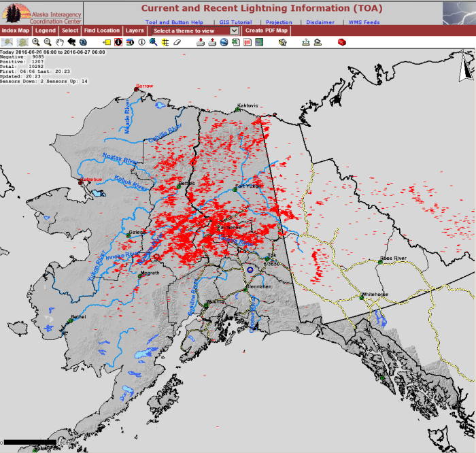Click the yellow grid measure icon
Viewport: 476px width, 453px height.
click(x=165, y=42)
